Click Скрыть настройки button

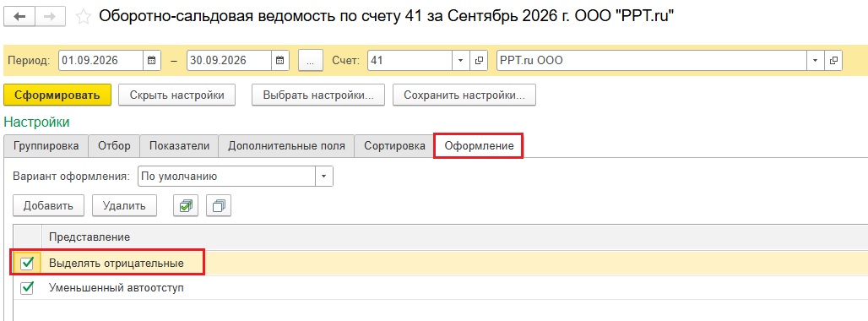point(177,95)
